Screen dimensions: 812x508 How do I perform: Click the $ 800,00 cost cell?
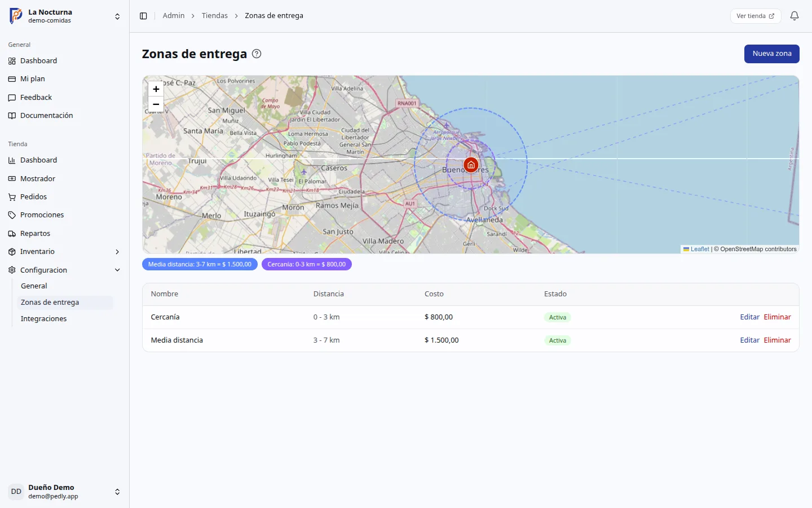[439, 317]
